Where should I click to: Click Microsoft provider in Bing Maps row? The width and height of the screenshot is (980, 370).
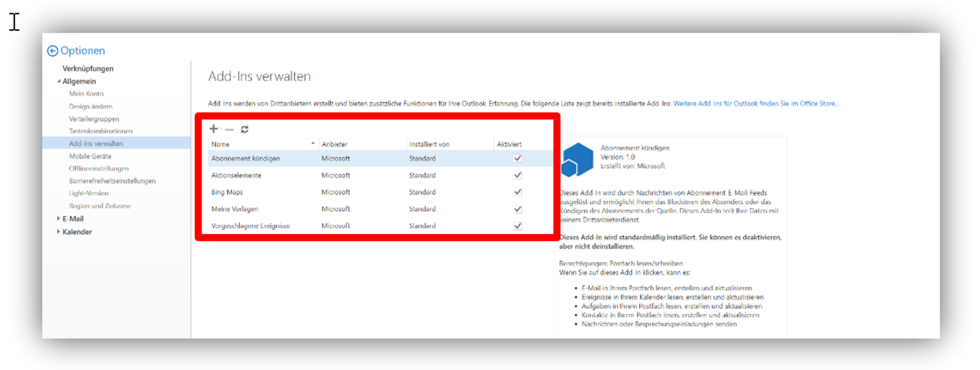(x=336, y=192)
